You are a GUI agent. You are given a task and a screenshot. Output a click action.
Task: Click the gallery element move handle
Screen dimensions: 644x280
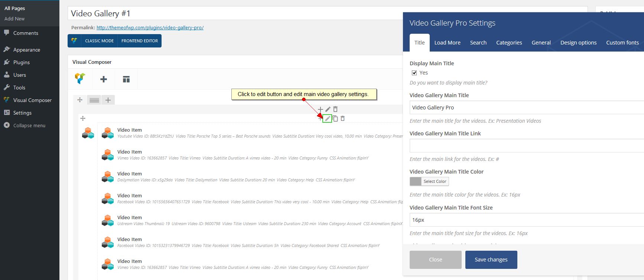[x=83, y=118]
